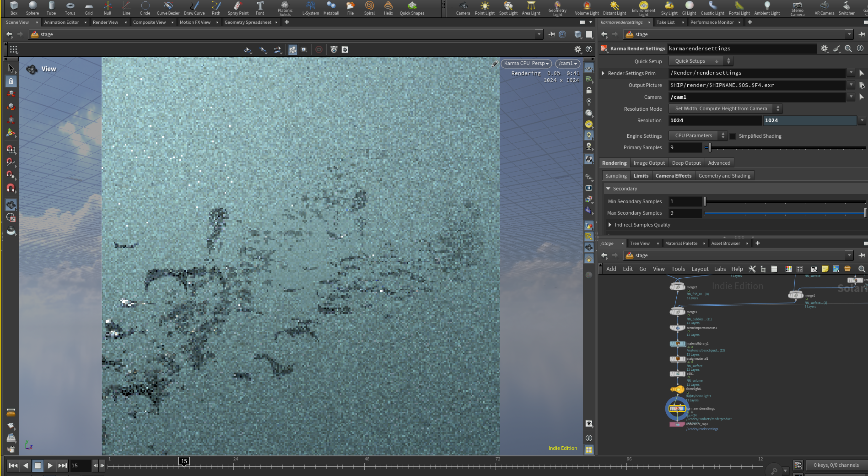Add a Sky Light

coord(669,8)
